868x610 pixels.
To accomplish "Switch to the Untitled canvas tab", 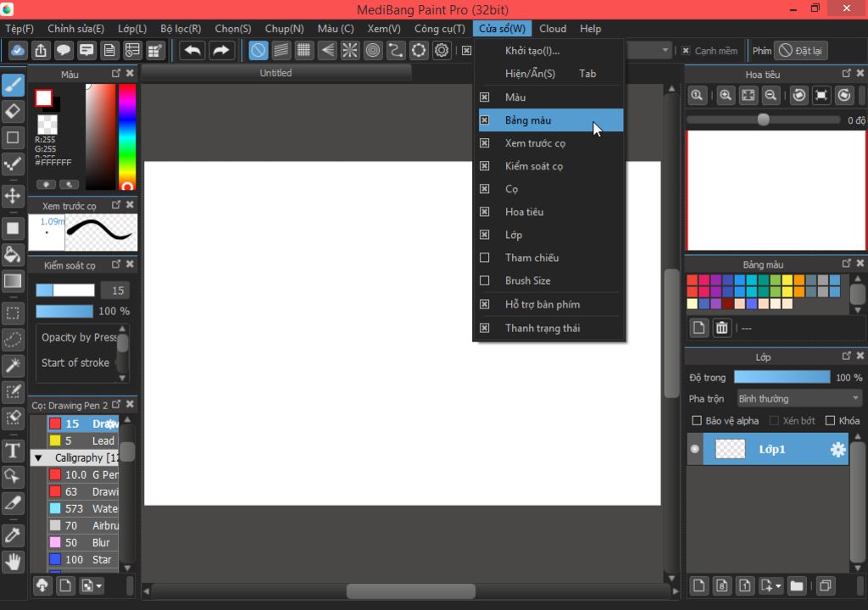I will (275, 73).
